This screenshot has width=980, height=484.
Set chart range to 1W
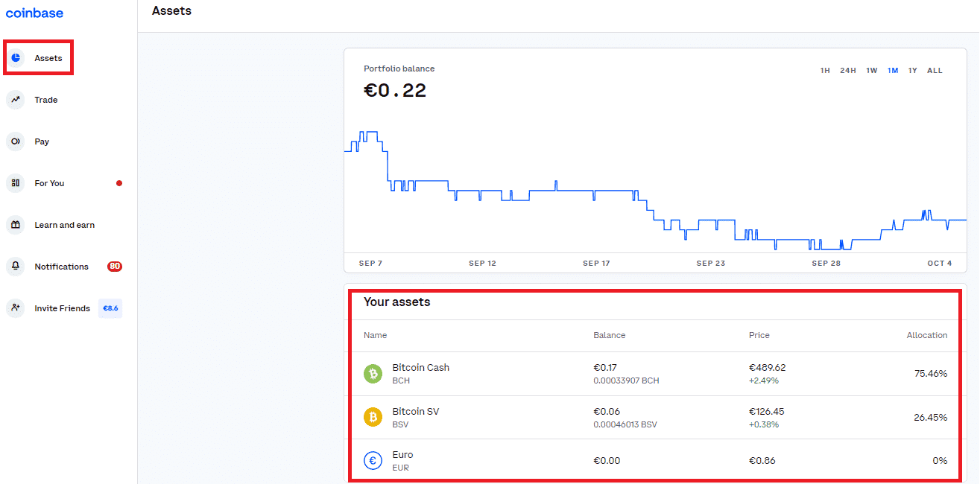click(x=871, y=71)
